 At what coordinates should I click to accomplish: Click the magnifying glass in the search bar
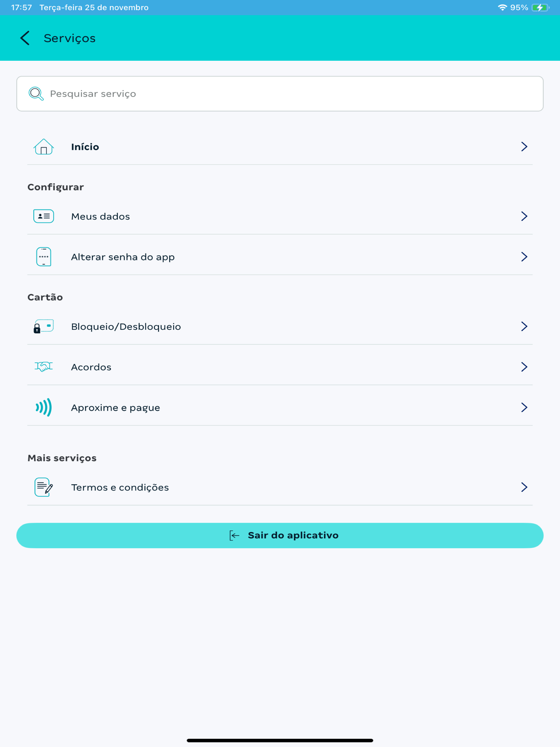point(36,94)
